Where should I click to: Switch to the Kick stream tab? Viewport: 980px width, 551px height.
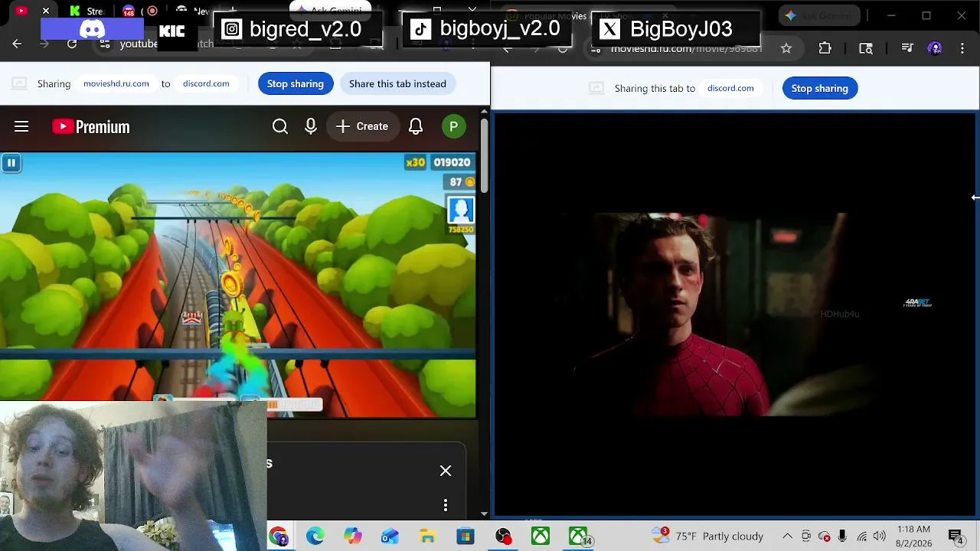[x=86, y=11]
